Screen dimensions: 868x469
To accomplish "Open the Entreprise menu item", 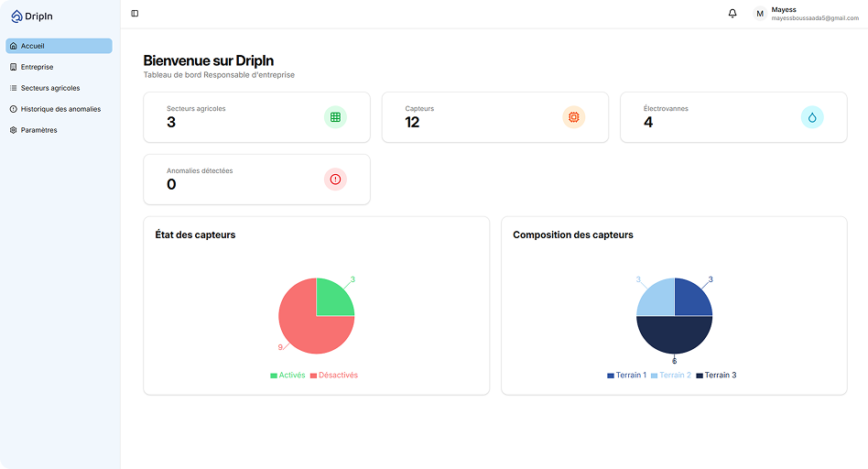I will point(59,67).
